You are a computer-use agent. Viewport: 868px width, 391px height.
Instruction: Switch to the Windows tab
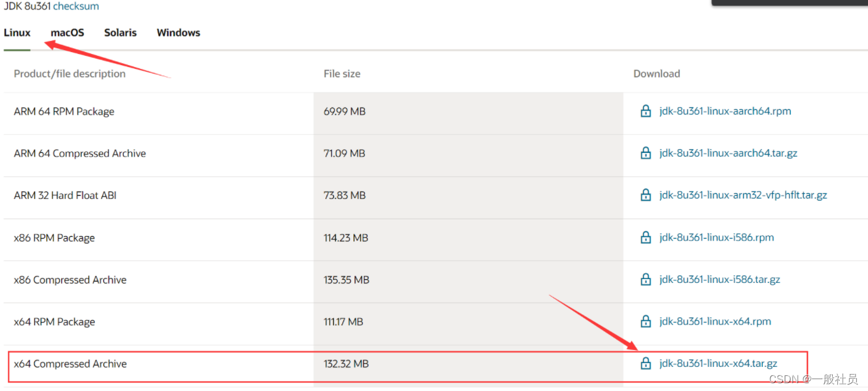coord(178,33)
